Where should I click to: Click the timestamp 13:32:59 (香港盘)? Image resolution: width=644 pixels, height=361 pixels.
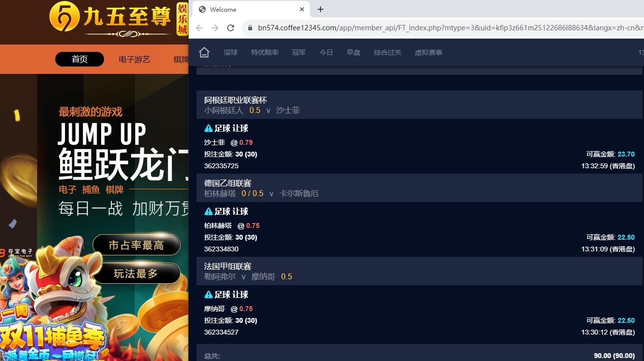point(608,166)
